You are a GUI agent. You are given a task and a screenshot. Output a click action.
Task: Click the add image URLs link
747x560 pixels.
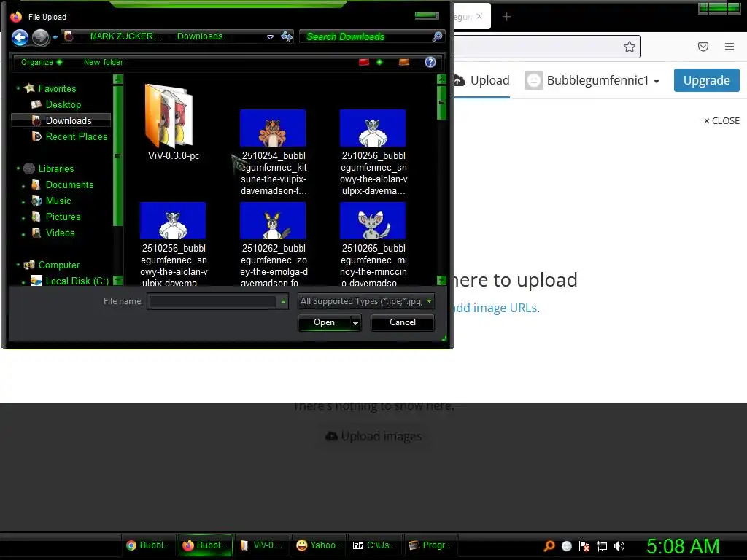495,308
